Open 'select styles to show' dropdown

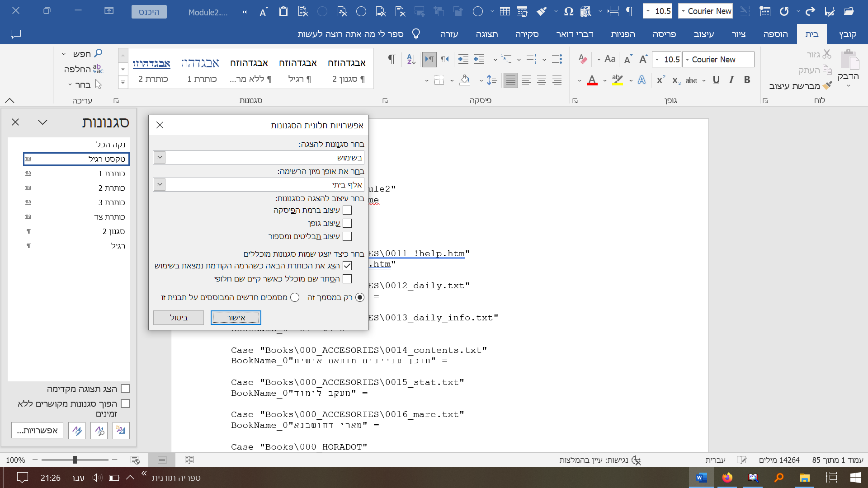point(160,157)
